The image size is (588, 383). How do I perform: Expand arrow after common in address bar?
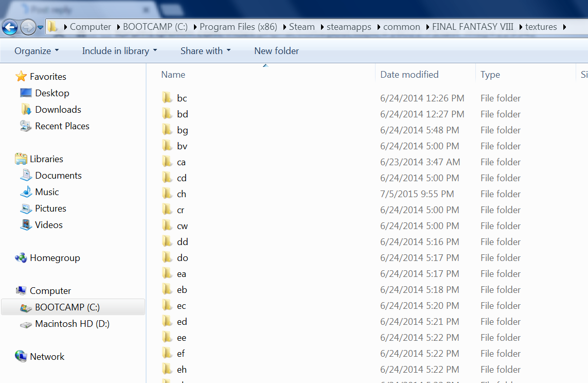(427, 27)
